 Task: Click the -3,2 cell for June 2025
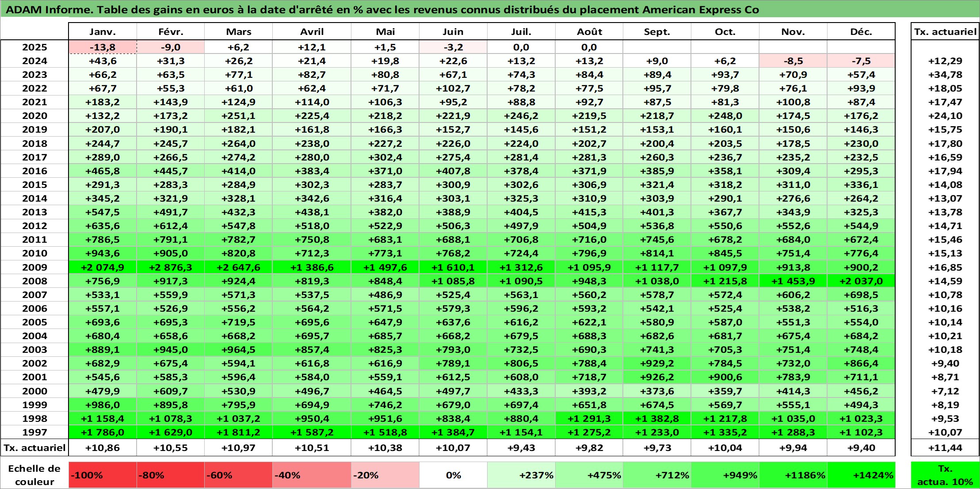(453, 47)
